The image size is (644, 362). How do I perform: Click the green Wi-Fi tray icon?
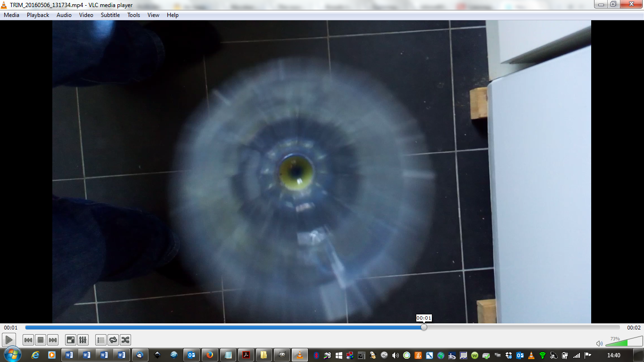point(543,355)
